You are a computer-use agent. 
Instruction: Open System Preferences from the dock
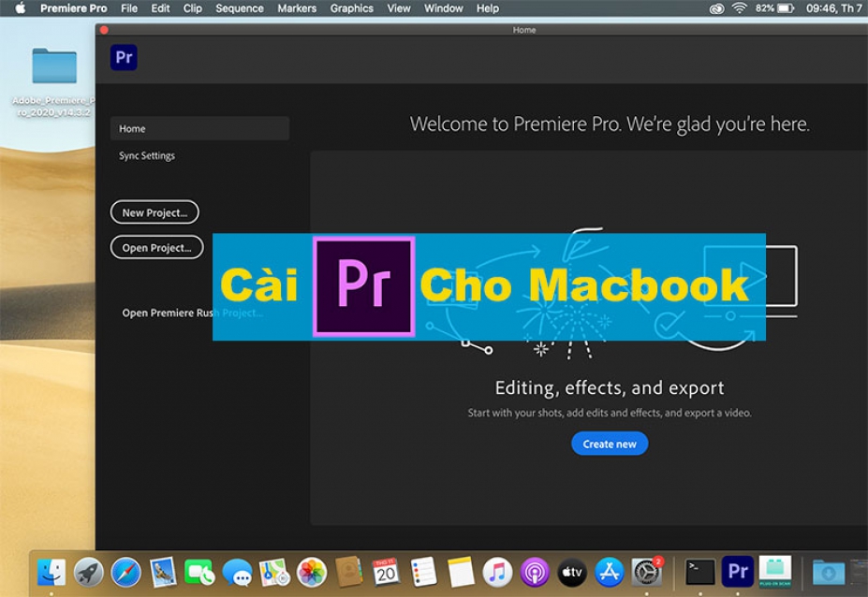[x=647, y=572]
